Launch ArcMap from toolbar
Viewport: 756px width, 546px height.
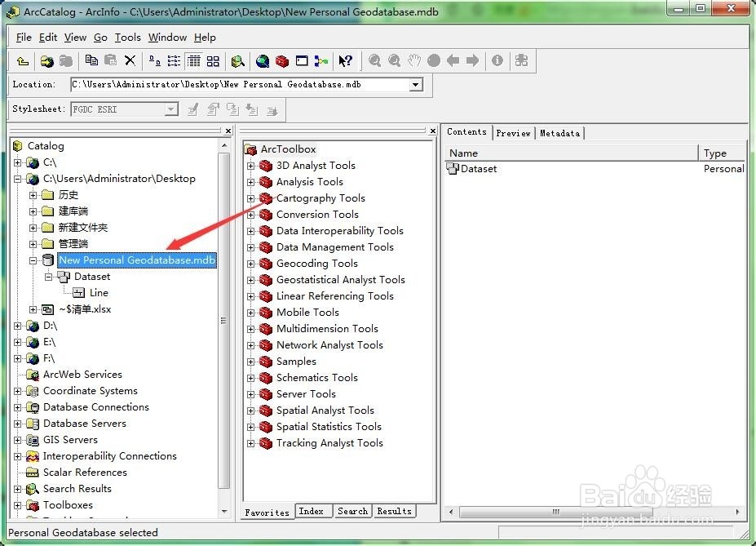click(263, 60)
